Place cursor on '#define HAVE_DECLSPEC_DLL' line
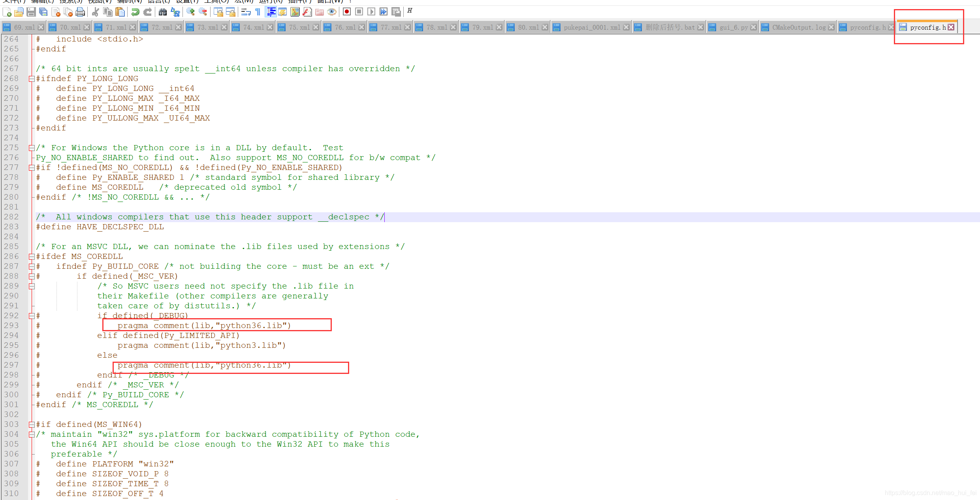Image resolution: width=980 pixels, height=500 pixels. tap(100, 227)
